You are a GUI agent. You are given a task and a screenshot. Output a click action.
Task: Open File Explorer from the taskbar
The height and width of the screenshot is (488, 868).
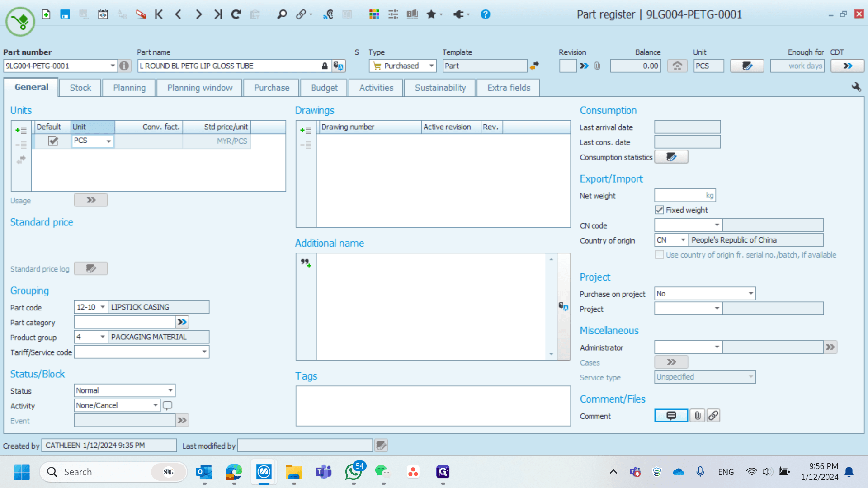(294, 472)
